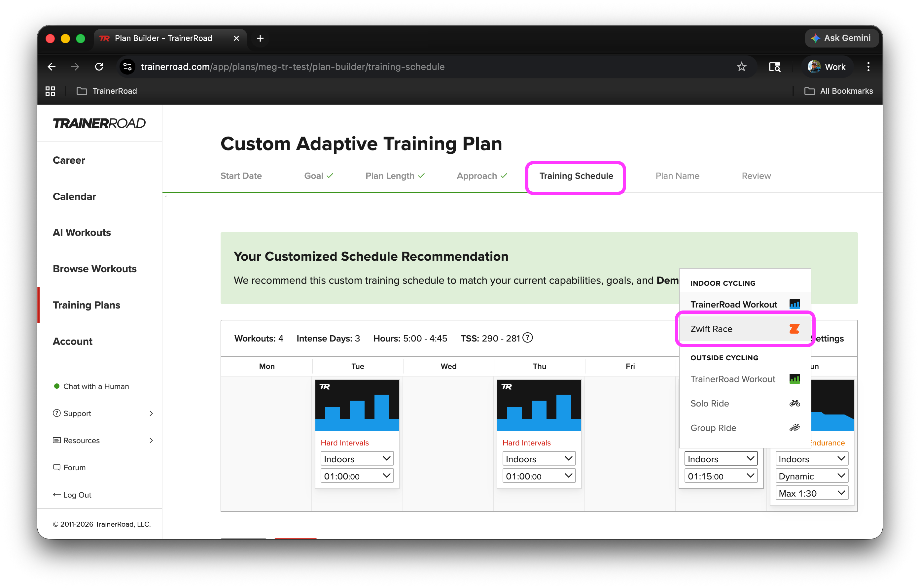Open the All Bookmarks folder
Screen dimensions: 920x588
coord(839,91)
